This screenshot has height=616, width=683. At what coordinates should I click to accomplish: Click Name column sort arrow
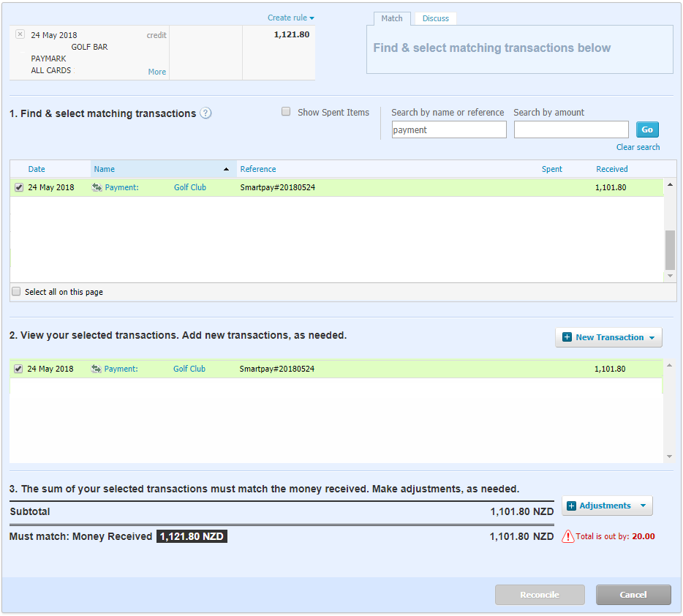(226, 169)
